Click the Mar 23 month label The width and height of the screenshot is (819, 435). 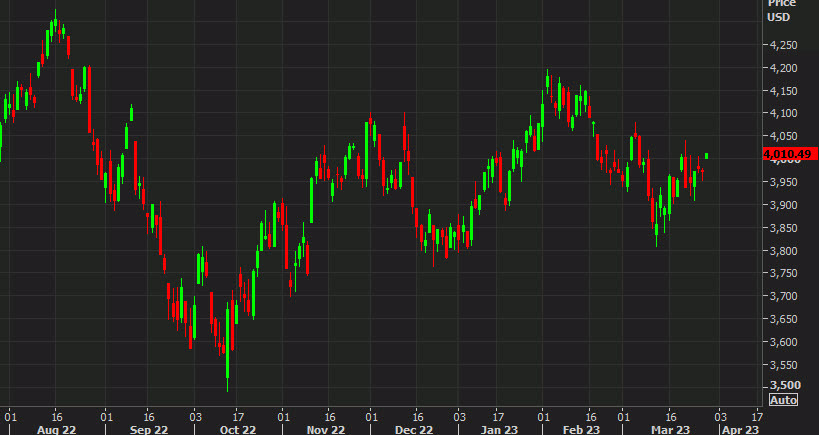(671, 430)
